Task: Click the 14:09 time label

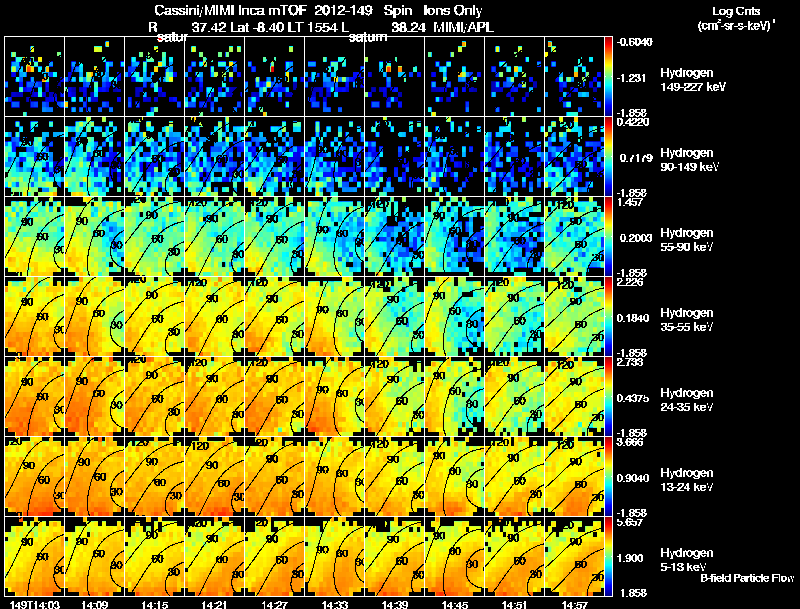Action: pos(95,604)
